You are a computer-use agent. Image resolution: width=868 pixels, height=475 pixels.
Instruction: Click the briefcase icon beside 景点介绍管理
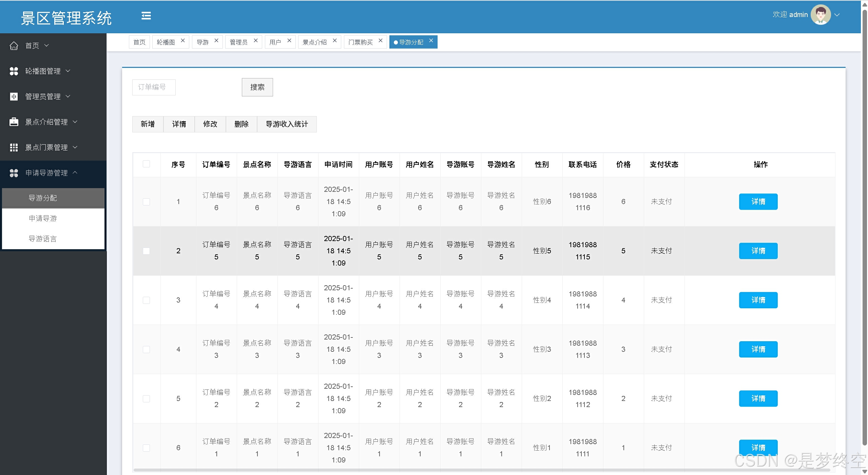pyautogui.click(x=14, y=122)
